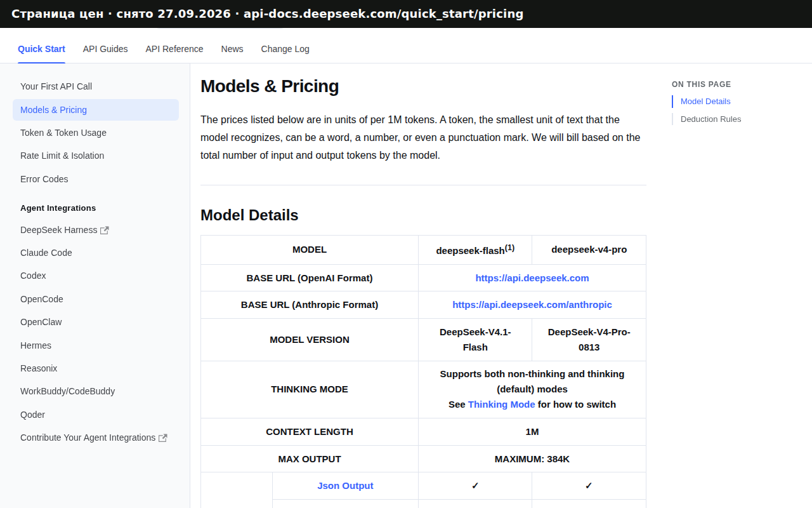This screenshot has height=508, width=812.
Task: Click the Model Details section heading
Action: (x=249, y=215)
